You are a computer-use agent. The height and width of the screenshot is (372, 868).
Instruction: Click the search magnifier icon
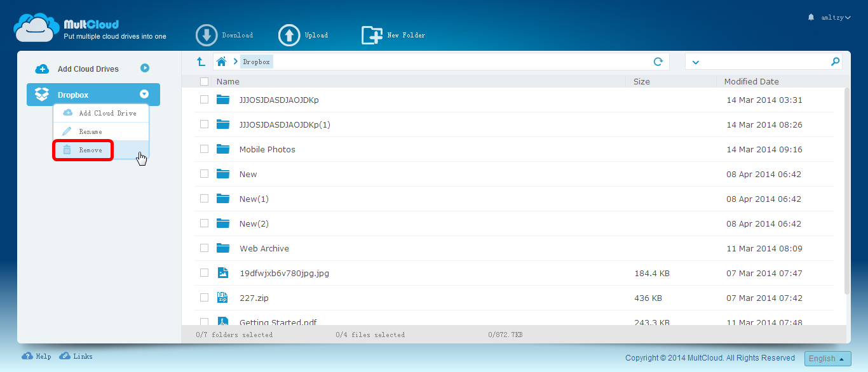click(835, 62)
